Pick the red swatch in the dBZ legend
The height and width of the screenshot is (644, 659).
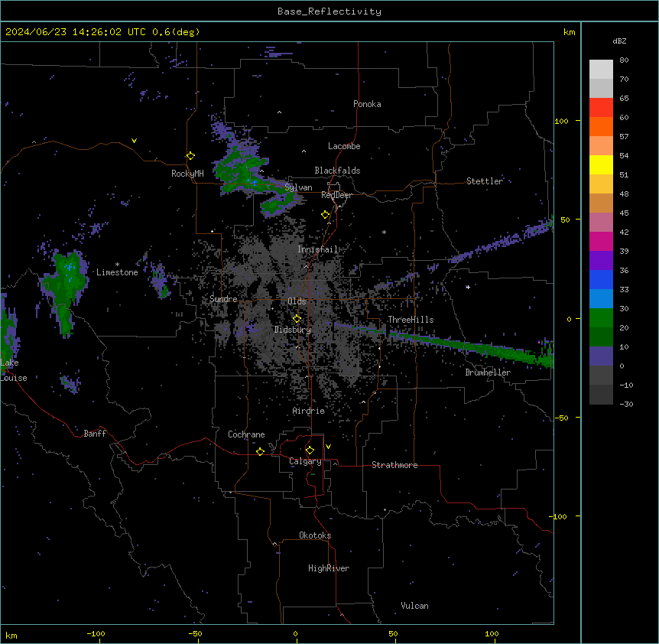601,108
